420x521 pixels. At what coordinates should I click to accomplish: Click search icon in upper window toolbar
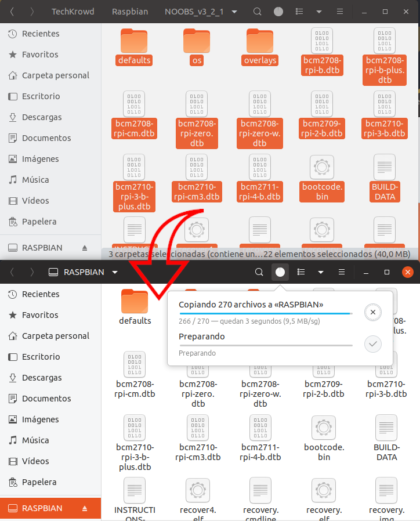coord(258,12)
